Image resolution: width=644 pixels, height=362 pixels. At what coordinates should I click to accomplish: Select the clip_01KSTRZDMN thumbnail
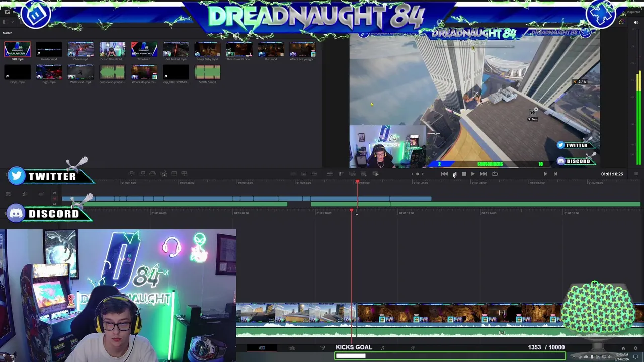coord(176,72)
